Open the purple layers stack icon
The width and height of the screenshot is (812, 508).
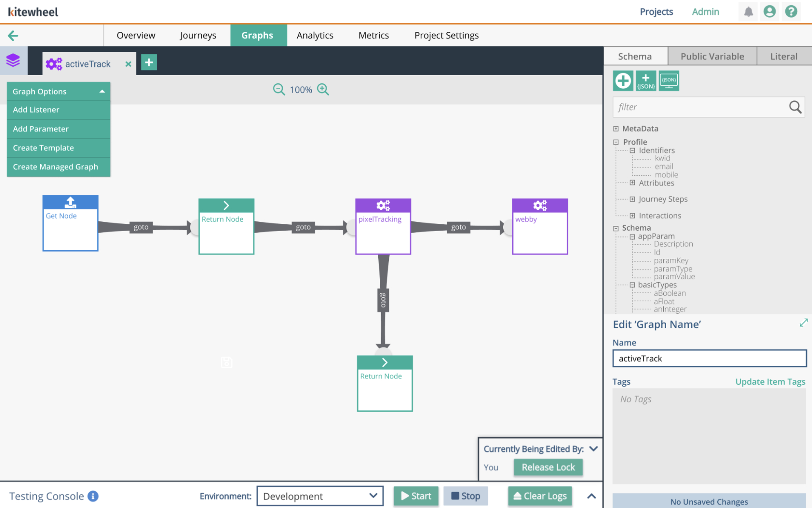(13, 60)
